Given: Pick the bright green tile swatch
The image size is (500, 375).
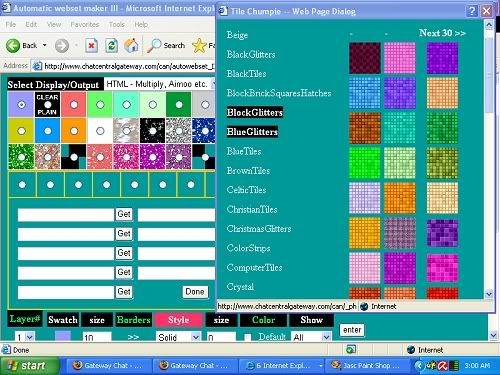Looking at the screenshot, I should click(365, 162).
